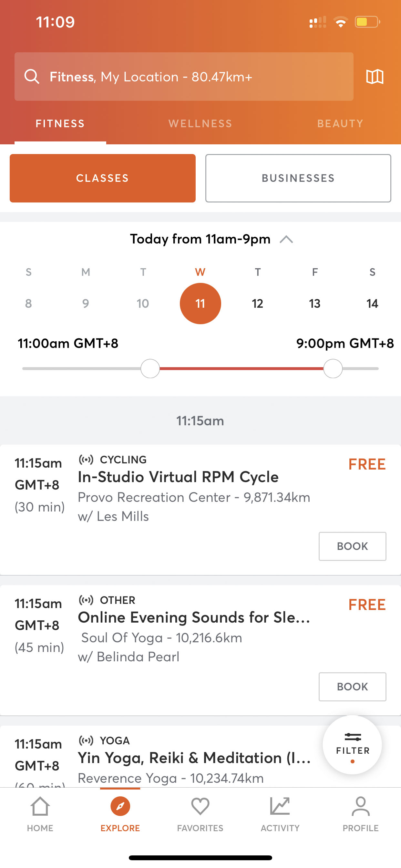The width and height of the screenshot is (401, 868).
Task: Choose Friday 13 date
Action: coord(315,304)
